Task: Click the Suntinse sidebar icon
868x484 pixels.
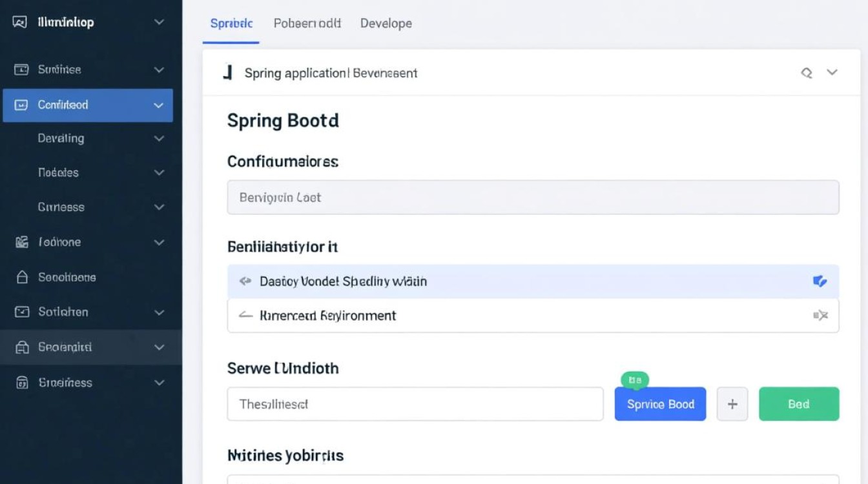Action: 22,70
